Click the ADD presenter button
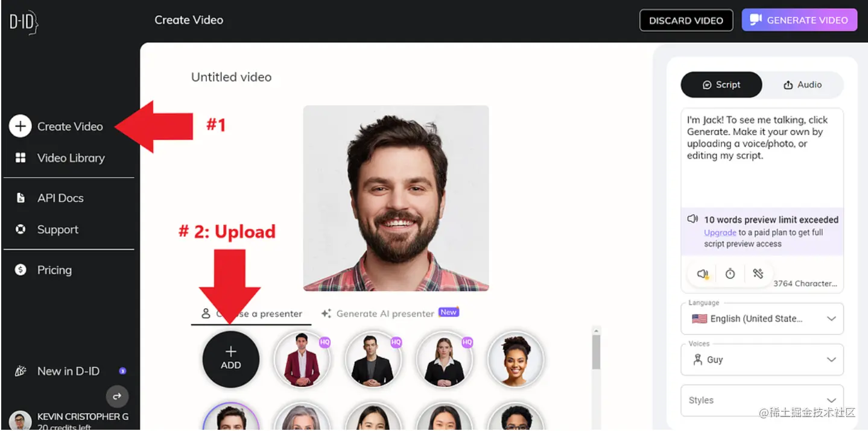 click(x=231, y=359)
